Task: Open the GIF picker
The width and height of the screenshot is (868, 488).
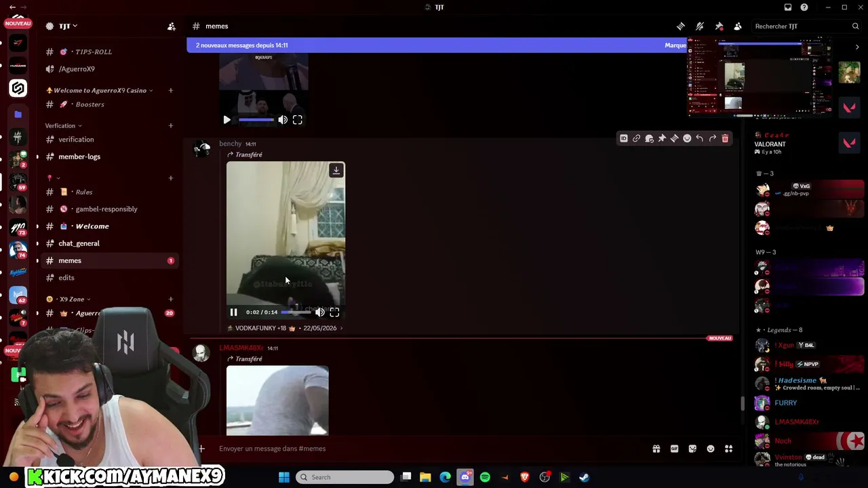Action: [675, 449]
